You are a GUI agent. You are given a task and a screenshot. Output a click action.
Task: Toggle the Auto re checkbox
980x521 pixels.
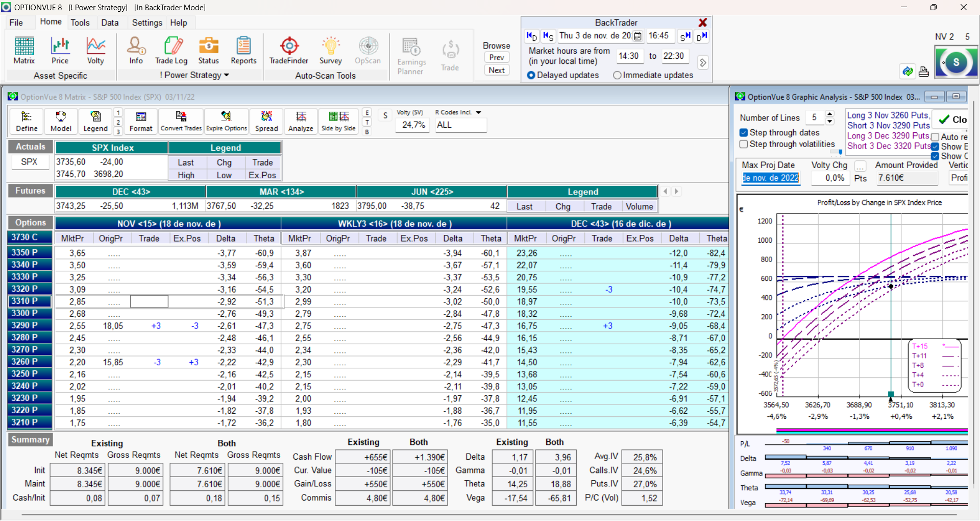point(935,137)
